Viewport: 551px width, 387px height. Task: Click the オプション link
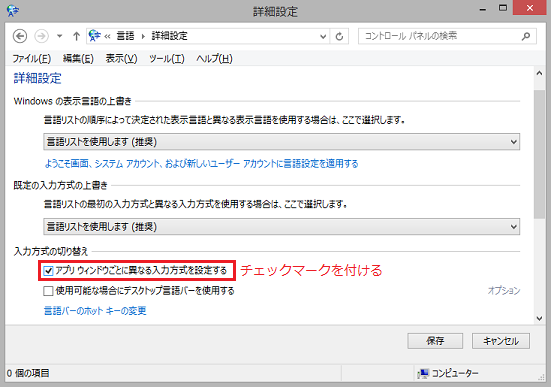pos(504,290)
